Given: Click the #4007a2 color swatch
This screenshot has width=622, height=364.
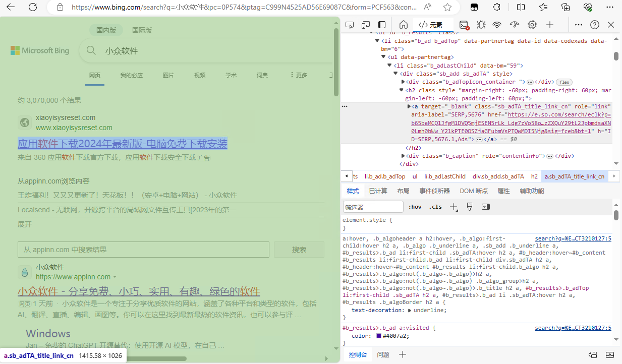Looking at the screenshot, I should pos(379,336).
